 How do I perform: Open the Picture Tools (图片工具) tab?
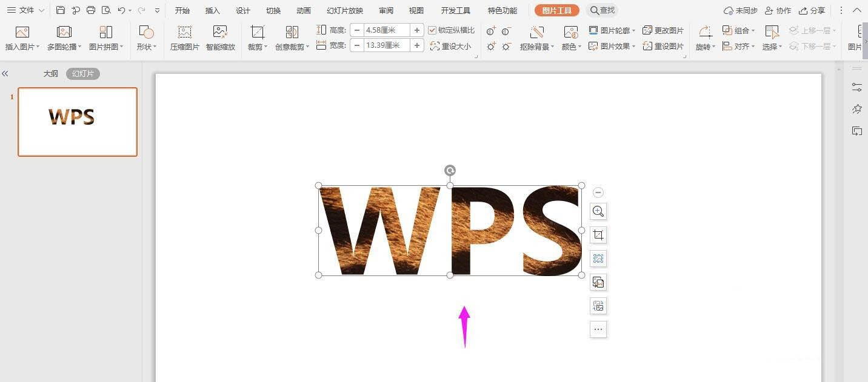[x=556, y=10]
